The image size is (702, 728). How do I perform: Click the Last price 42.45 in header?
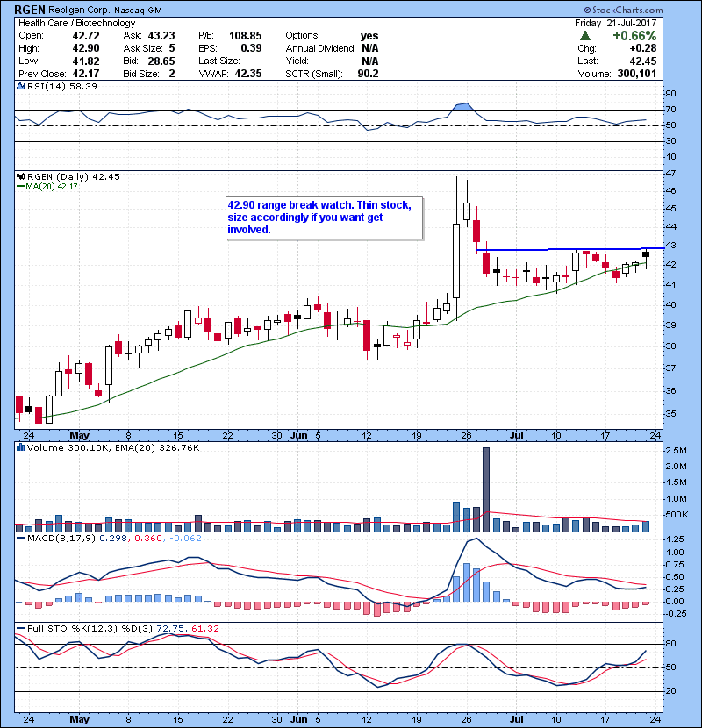pos(643,61)
